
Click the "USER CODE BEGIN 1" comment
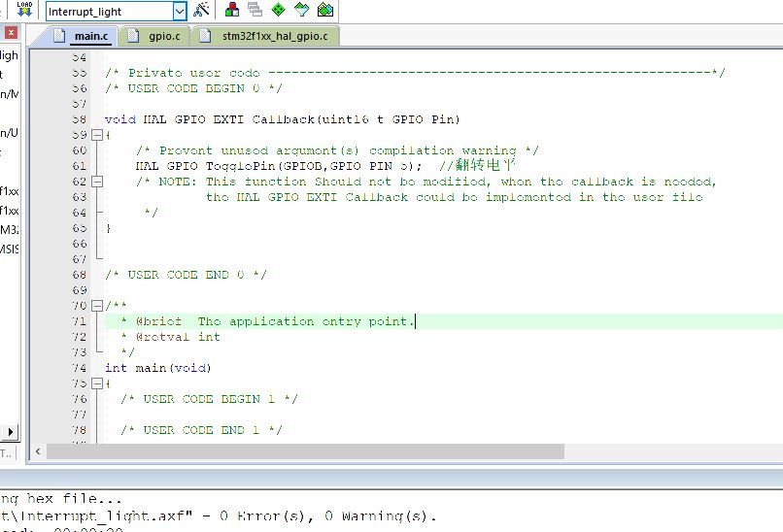tap(209, 399)
